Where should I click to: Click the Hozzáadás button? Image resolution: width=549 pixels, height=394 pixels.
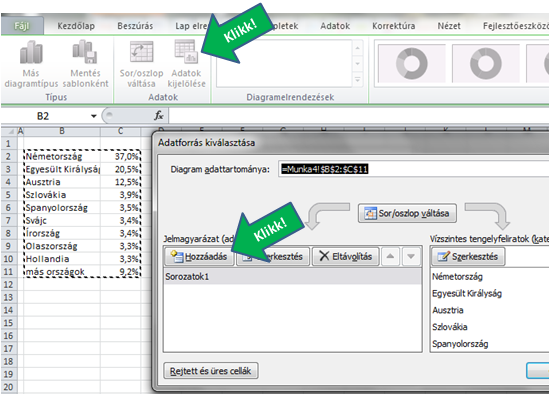point(199,257)
